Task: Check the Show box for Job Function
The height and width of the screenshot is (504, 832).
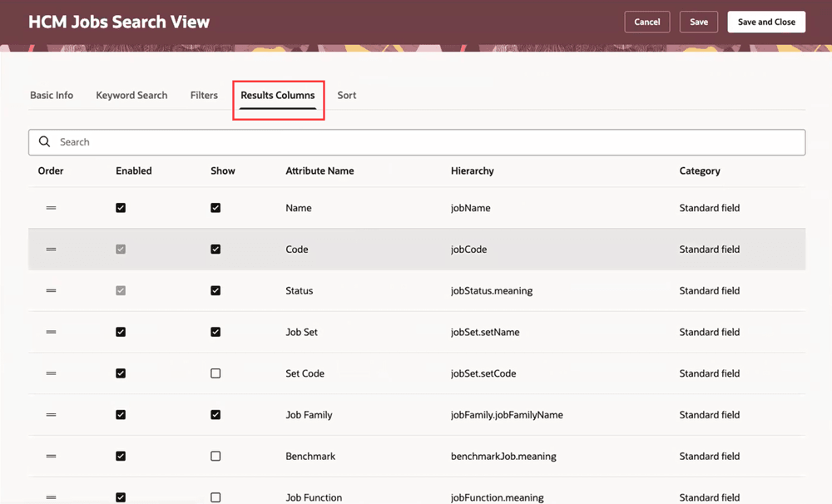Action: pos(215,497)
